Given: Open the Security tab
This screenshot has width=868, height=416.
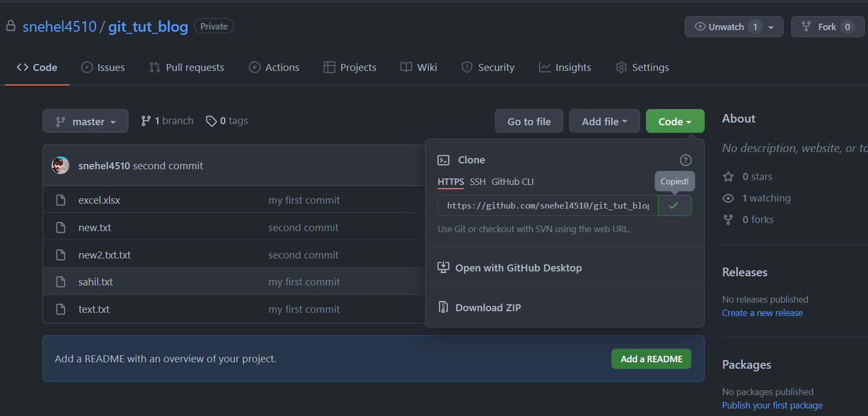Looking at the screenshot, I should coord(488,67).
